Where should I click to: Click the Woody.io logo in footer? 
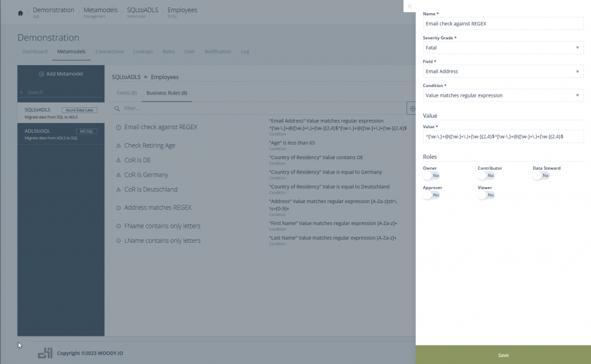pyautogui.click(x=45, y=353)
